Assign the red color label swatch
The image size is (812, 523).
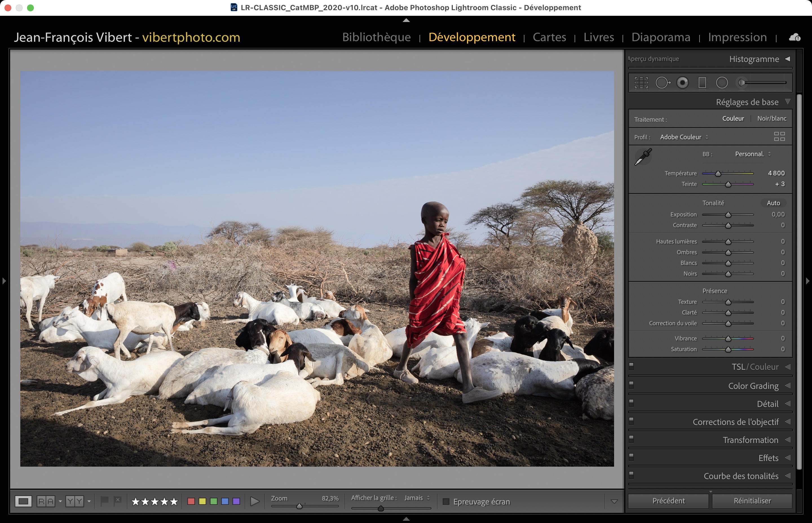tap(191, 501)
